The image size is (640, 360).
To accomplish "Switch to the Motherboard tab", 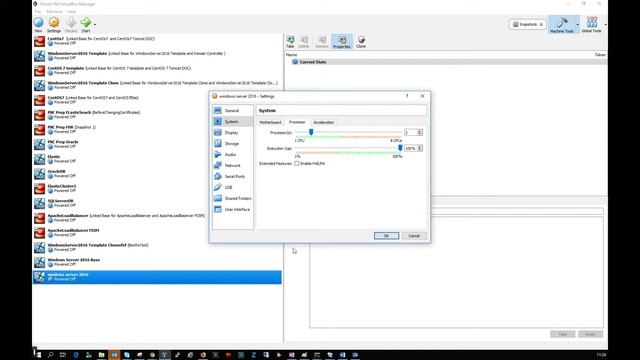I will (270, 122).
